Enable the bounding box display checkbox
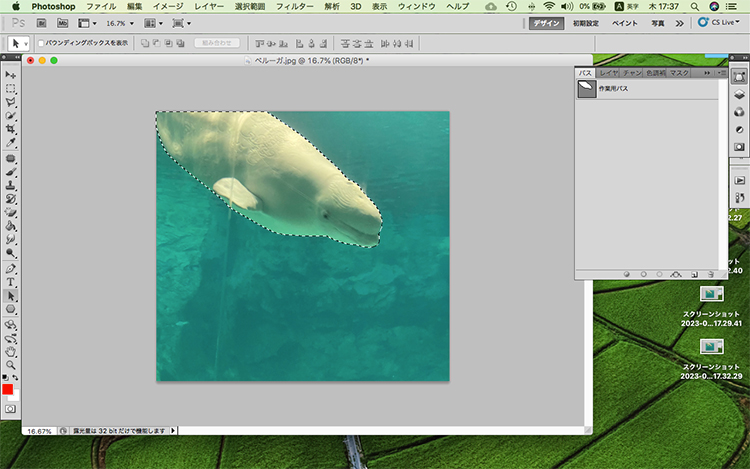750x469 pixels. [x=42, y=44]
